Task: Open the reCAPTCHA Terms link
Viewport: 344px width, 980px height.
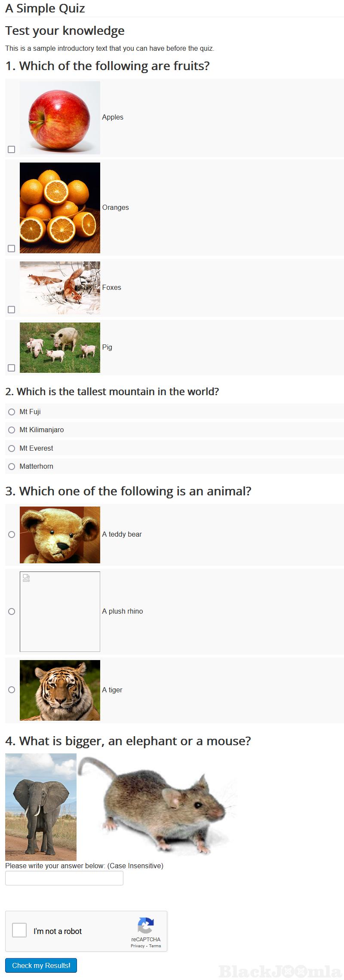Action: click(155, 946)
